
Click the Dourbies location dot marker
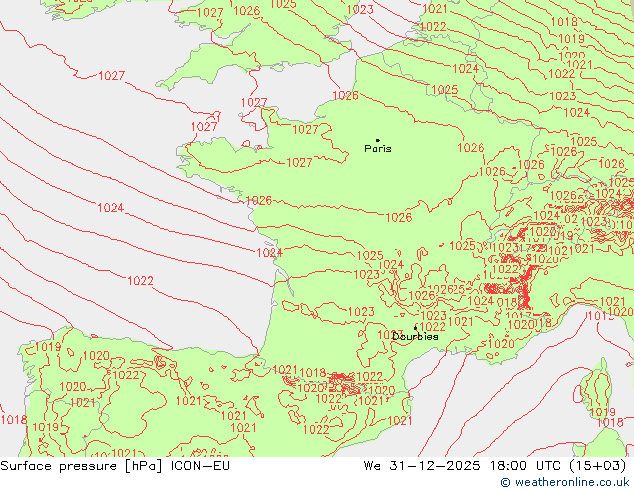tap(415, 328)
